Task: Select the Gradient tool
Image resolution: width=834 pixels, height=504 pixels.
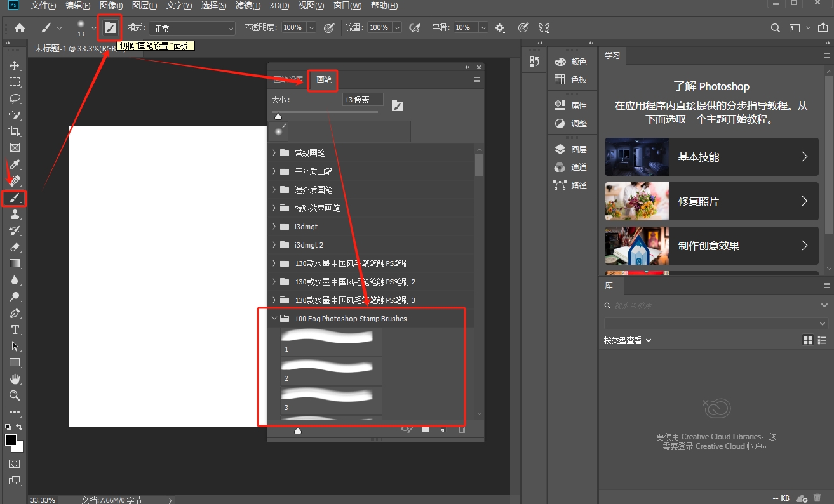Action: coord(15,263)
